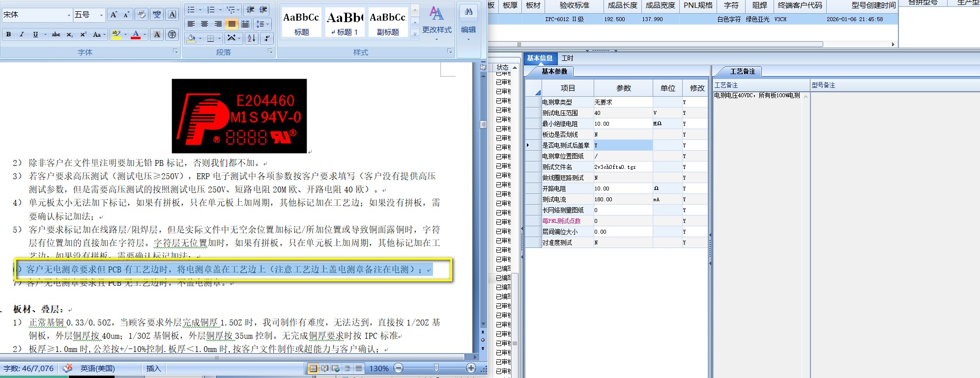Decrease paragraph indent
The width and height of the screenshot is (980, 378).
[250, 9]
